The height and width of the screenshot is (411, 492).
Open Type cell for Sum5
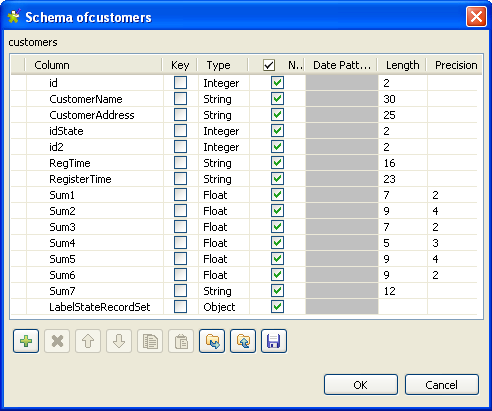[224, 259]
